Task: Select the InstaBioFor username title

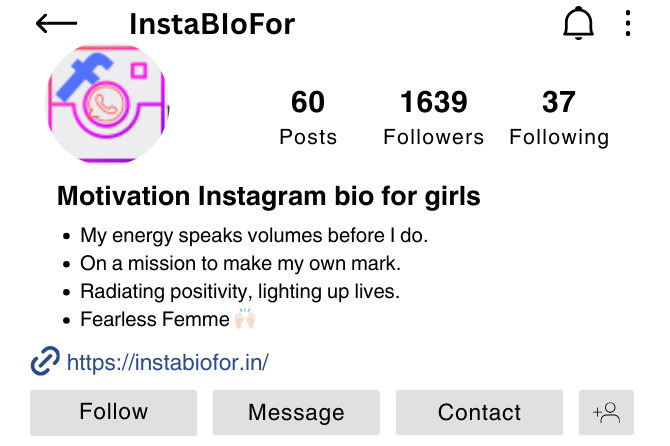Action: pos(212,24)
